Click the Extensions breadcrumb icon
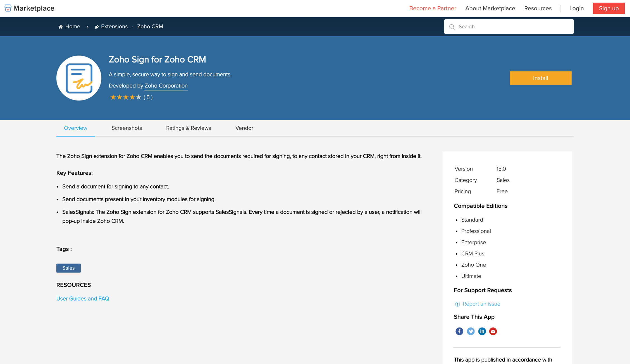Screen dimensions: 630x364 tap(96, 27)
